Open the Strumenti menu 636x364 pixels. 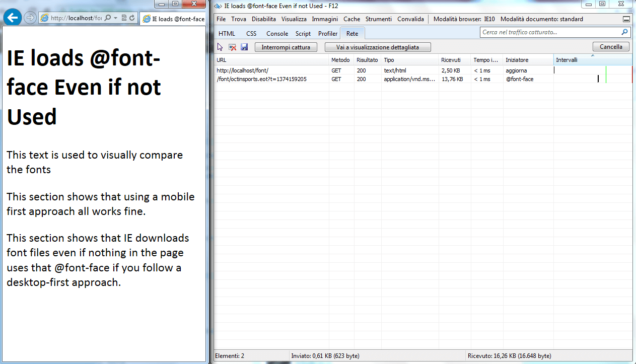(x=378, y=19)
